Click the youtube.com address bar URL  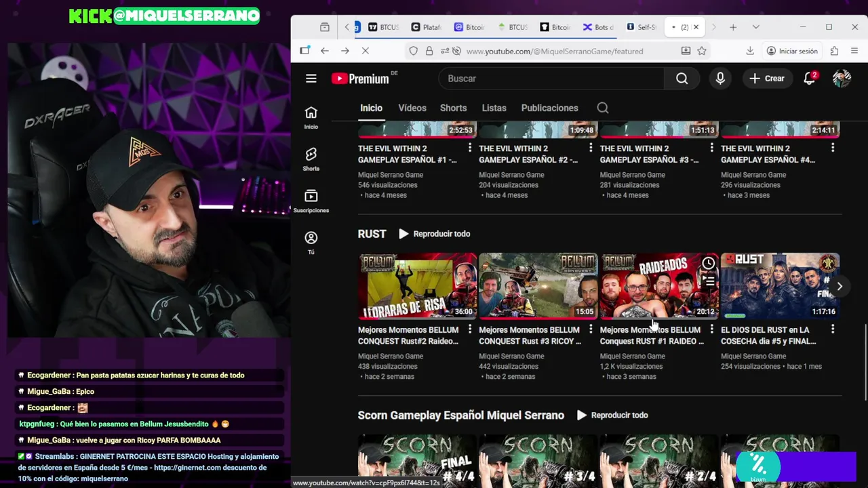(x=555, y=51)
